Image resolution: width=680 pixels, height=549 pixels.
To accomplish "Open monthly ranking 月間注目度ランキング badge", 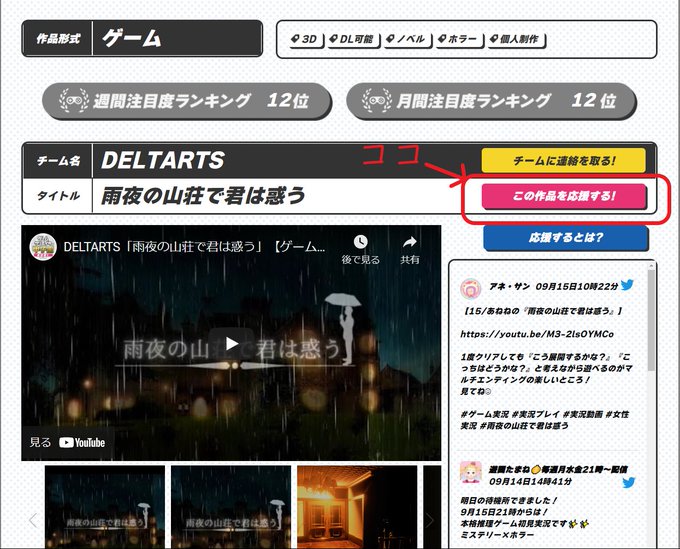I will (491, 101).
